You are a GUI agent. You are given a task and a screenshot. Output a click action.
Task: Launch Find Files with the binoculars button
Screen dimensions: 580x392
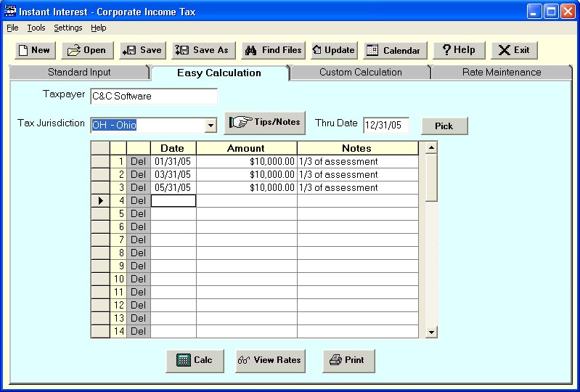(273, 50)
